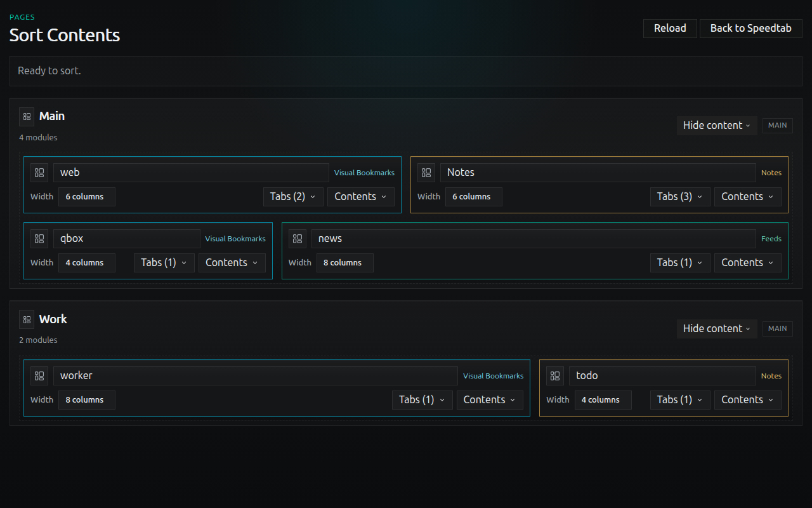Open Hide content dropdown for Work page

click(x=717, y=328)
